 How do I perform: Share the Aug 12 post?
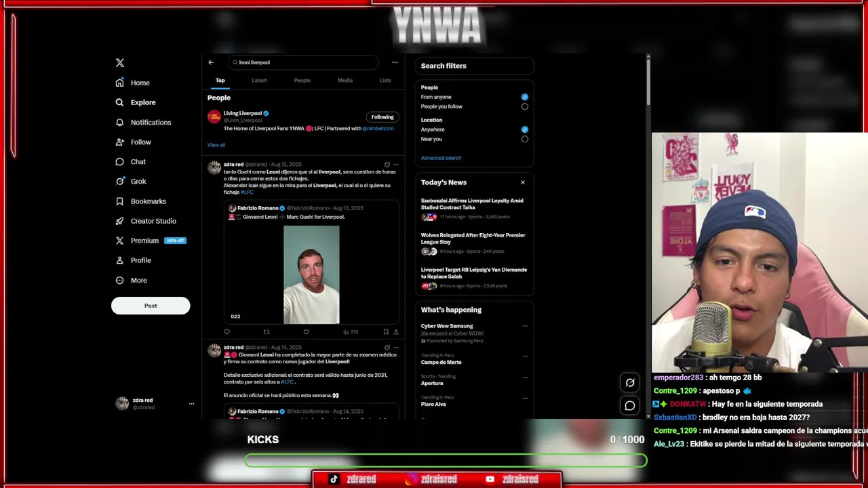pos(396,332)
